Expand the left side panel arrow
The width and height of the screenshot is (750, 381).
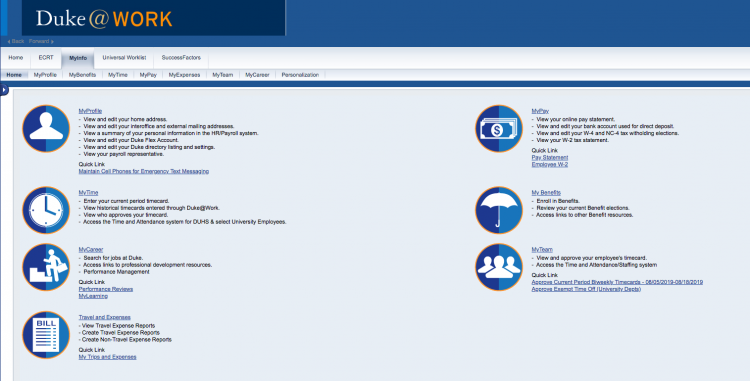(4, 89)
